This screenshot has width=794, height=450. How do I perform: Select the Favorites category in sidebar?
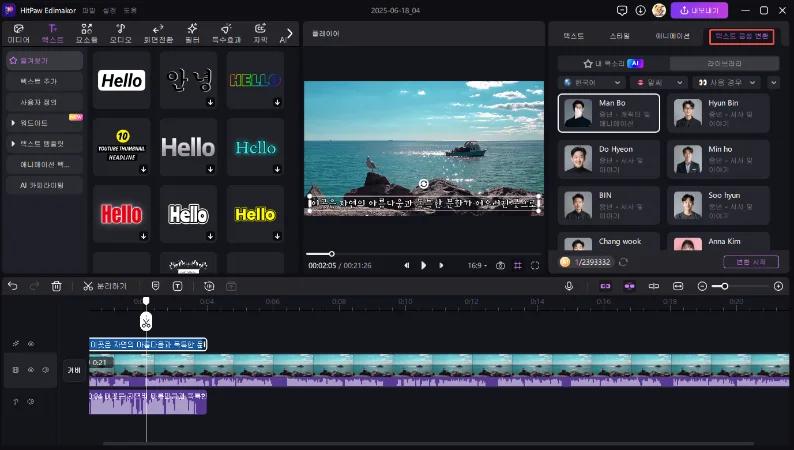[x=45, y=60]
